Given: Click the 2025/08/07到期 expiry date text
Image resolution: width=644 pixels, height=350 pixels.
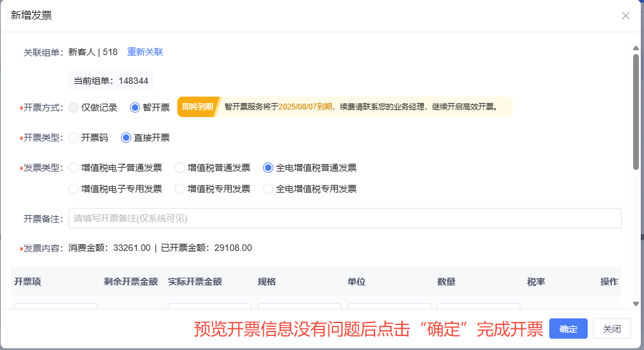Looking at the screenshot, I should 305,107.
